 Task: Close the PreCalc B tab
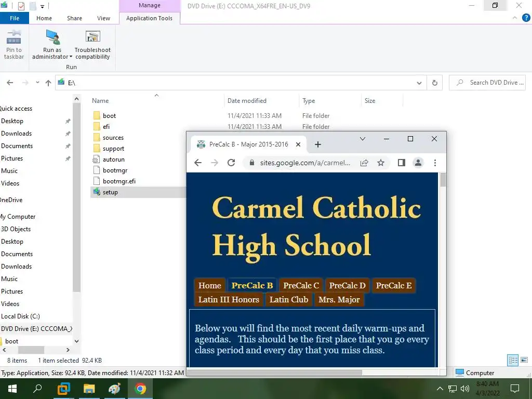tap(298, 144)
